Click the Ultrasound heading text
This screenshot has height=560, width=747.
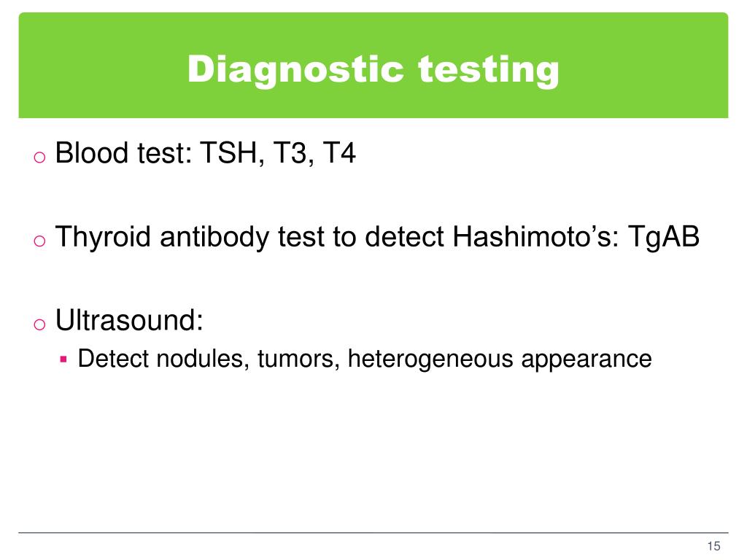coord(129,320)
